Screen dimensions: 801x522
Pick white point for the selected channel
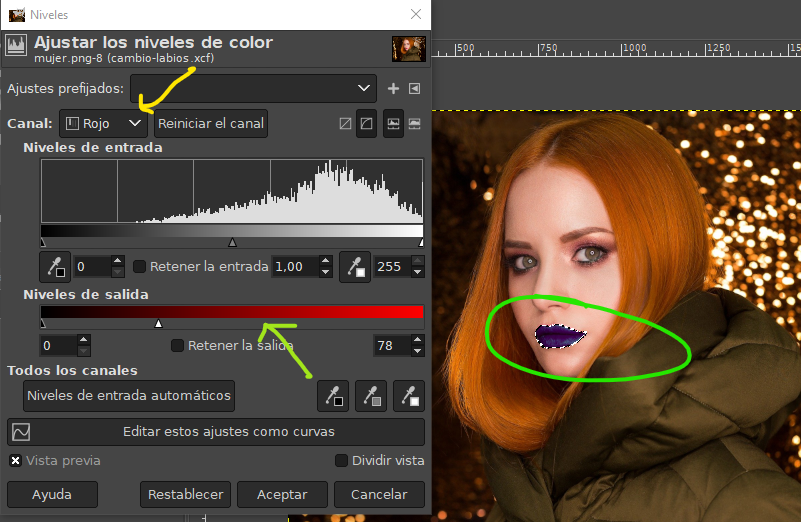354,267
